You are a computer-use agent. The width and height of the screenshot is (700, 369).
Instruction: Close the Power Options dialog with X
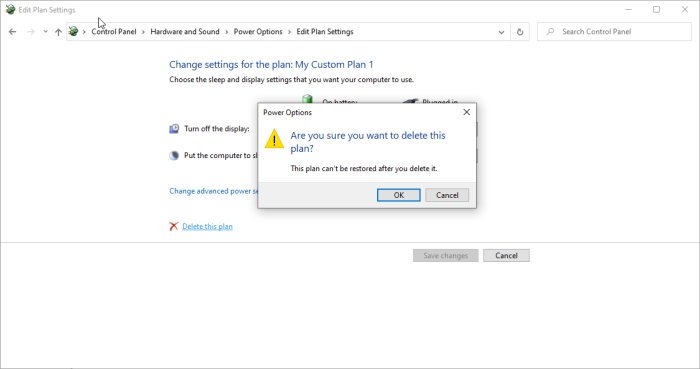point(467,112)
